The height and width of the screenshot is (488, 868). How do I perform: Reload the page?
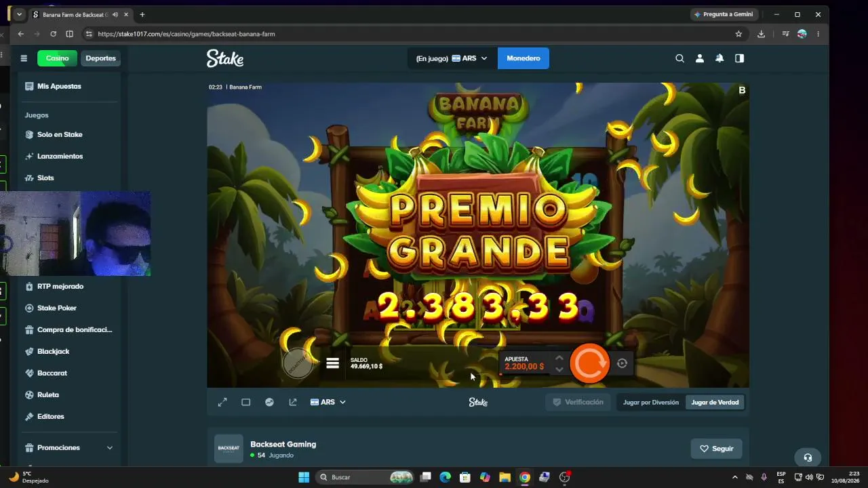(53, 34)
